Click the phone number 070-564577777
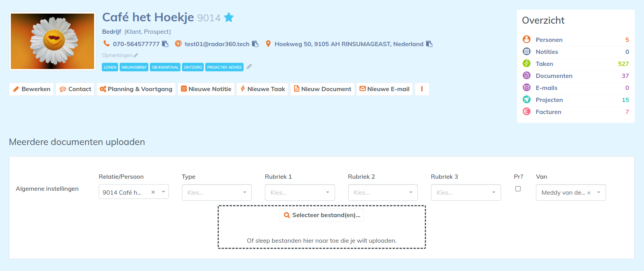This screenshot has width=644, height=271. (136, 44)
